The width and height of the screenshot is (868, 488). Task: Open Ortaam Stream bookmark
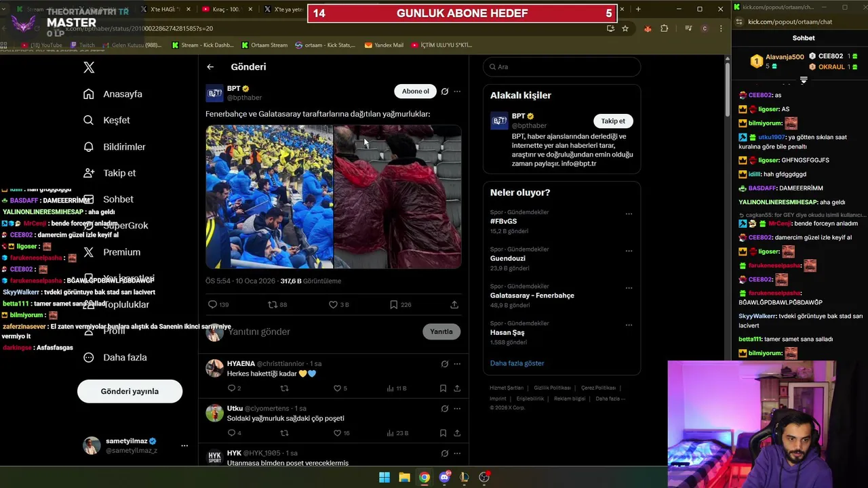coord(264,45)
